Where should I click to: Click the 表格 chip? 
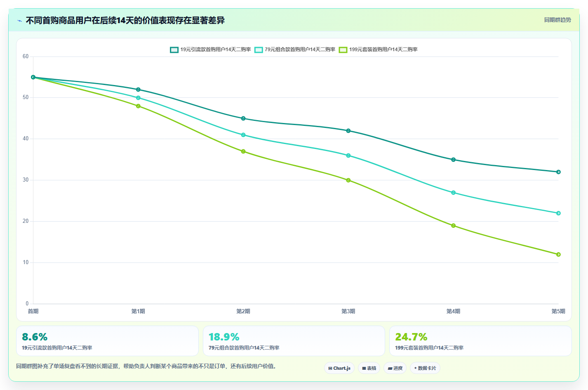coord(369,368)
